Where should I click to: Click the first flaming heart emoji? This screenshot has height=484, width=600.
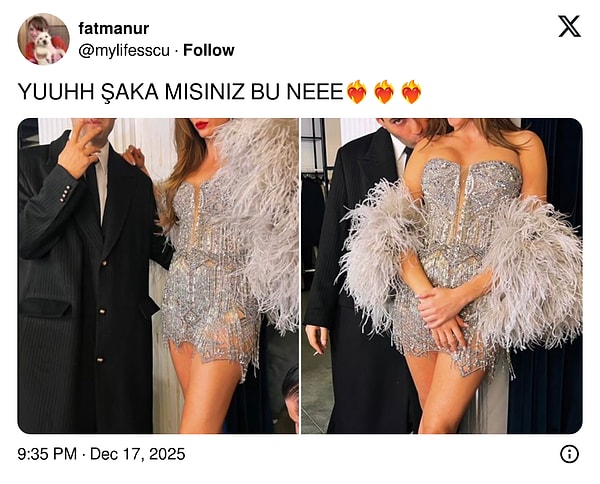click(357, 92)
